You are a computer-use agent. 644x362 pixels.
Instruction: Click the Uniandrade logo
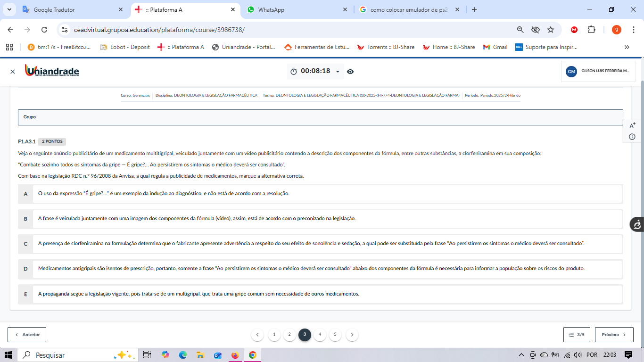point(52,71)
